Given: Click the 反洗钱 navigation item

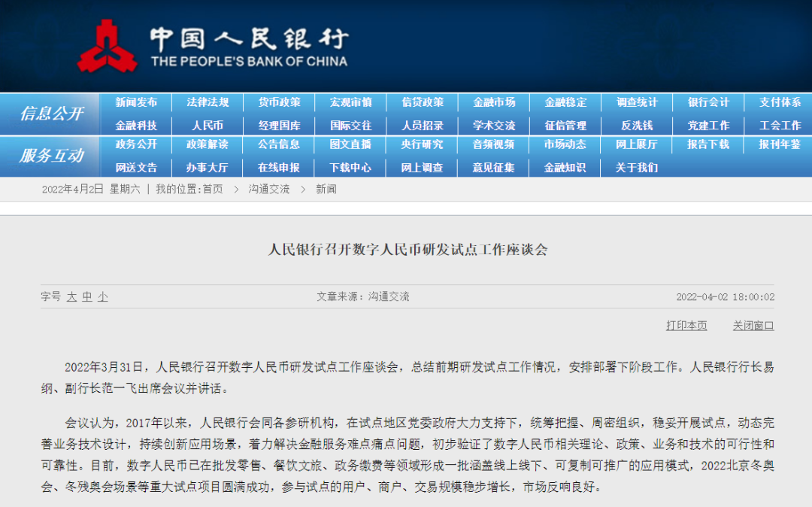Looking at the screenshot, I should click(x=637, y=126).
